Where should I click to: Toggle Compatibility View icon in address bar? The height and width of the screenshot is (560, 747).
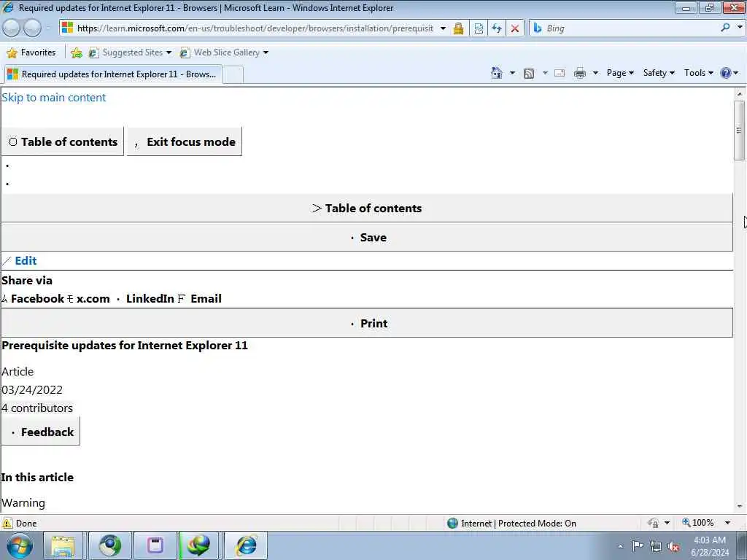(x=479, y=28)
